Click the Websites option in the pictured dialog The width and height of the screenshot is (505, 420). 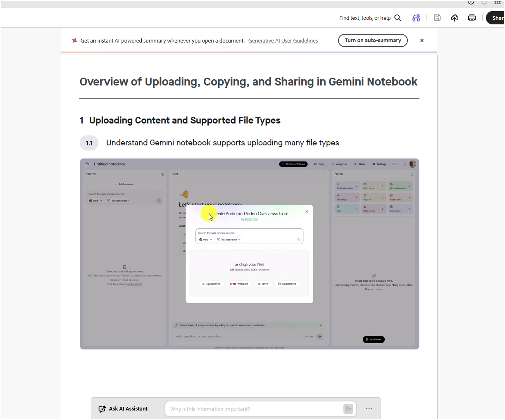(239, 284)
